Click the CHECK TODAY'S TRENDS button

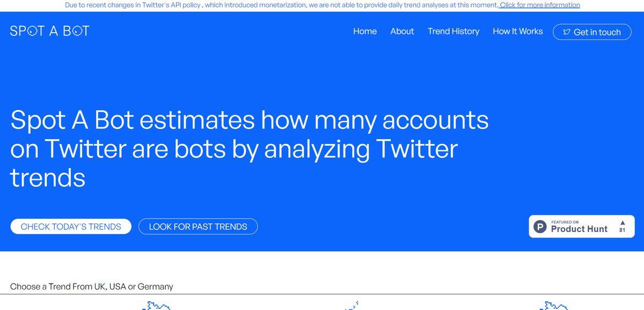pyautogui.click(x=70, y=226)
